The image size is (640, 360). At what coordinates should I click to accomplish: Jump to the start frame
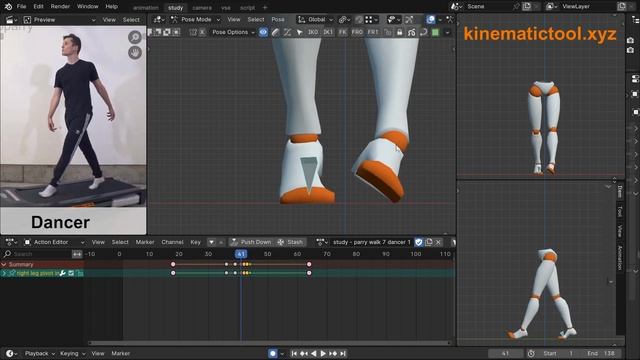(294, 353)
